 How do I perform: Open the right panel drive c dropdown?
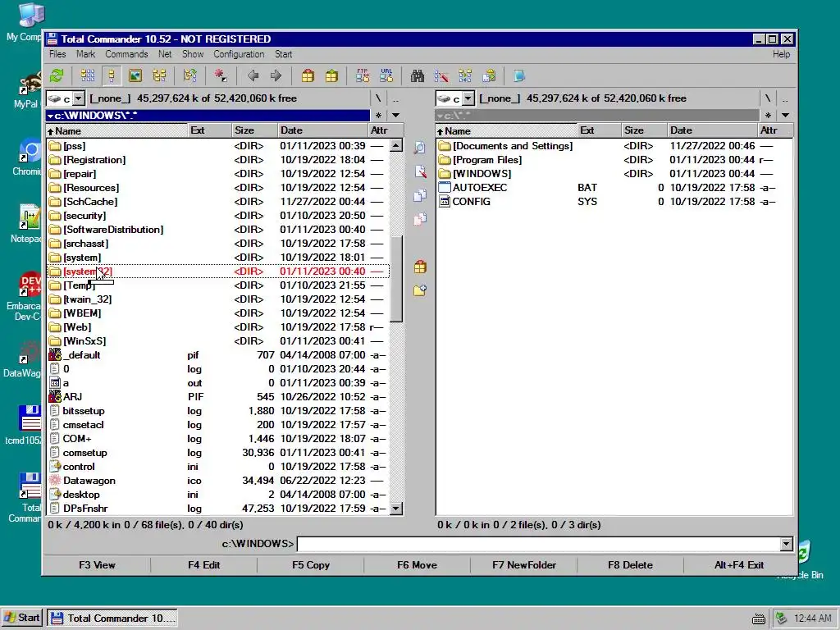click(x=468, y=98)
